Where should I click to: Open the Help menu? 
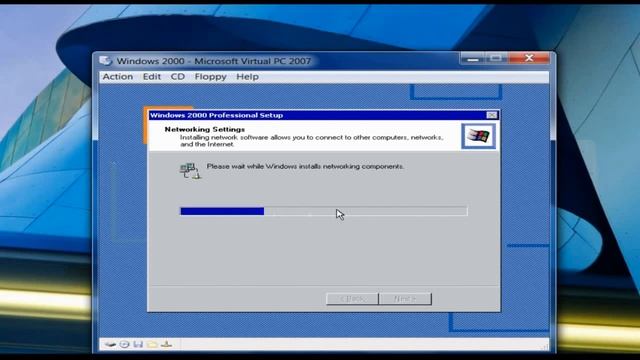(x=247, y=77)
